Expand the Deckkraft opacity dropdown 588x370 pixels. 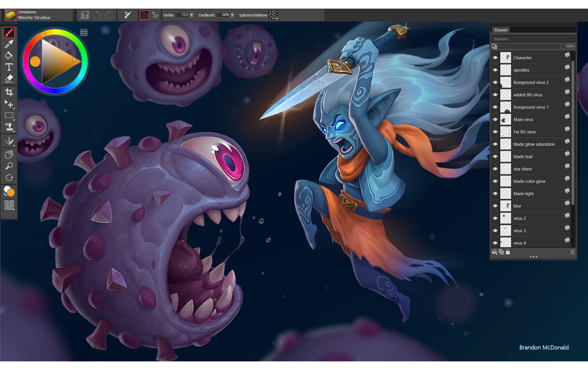point(232,15)
